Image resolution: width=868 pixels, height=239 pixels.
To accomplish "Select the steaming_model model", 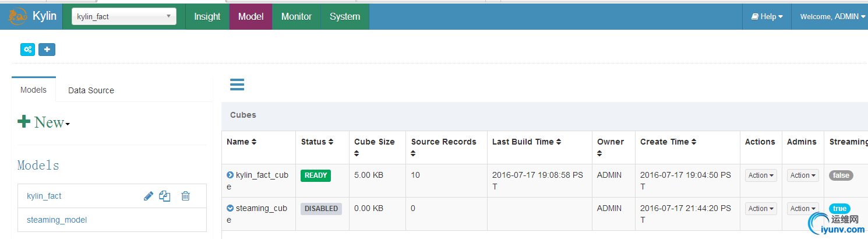I will click(57, 220).
